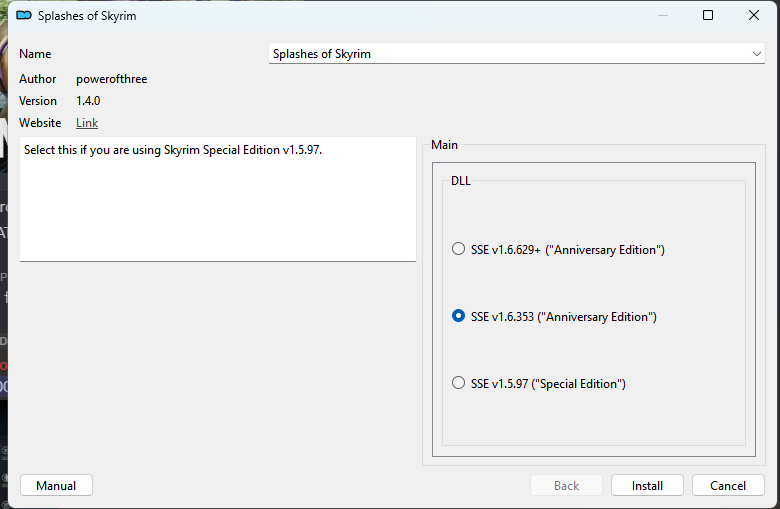This screenshot has height=509, width=780.
Task: Minimize the installer window
Action: click(x=663, y=15)
